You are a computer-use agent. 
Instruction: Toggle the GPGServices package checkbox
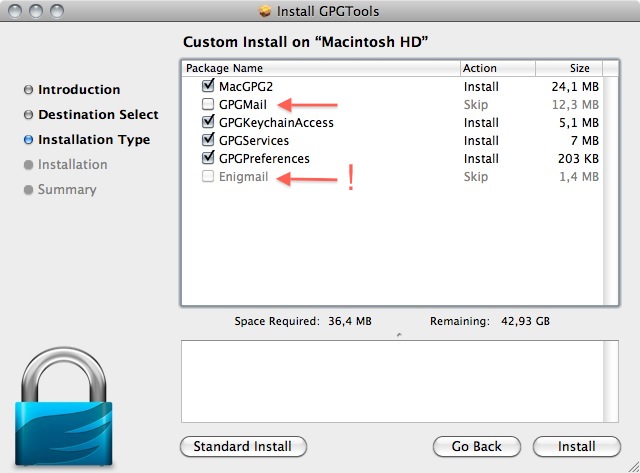(x=208, y=141)
